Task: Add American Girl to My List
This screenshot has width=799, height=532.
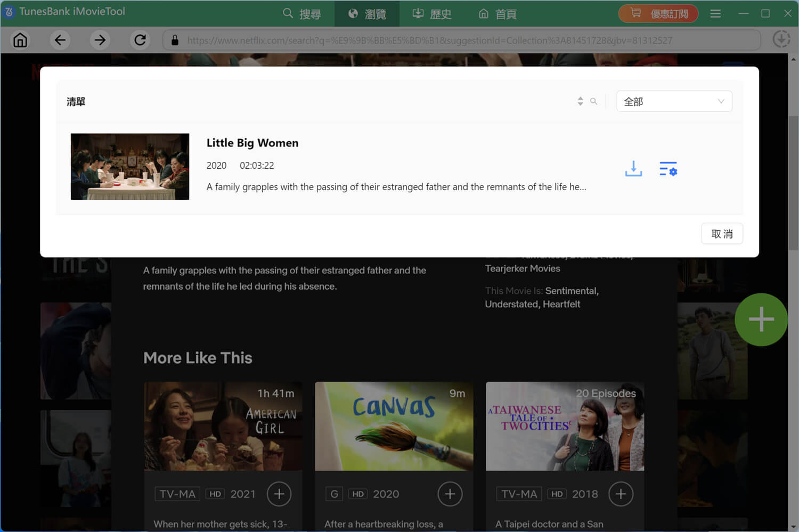Action: [279, 494]
